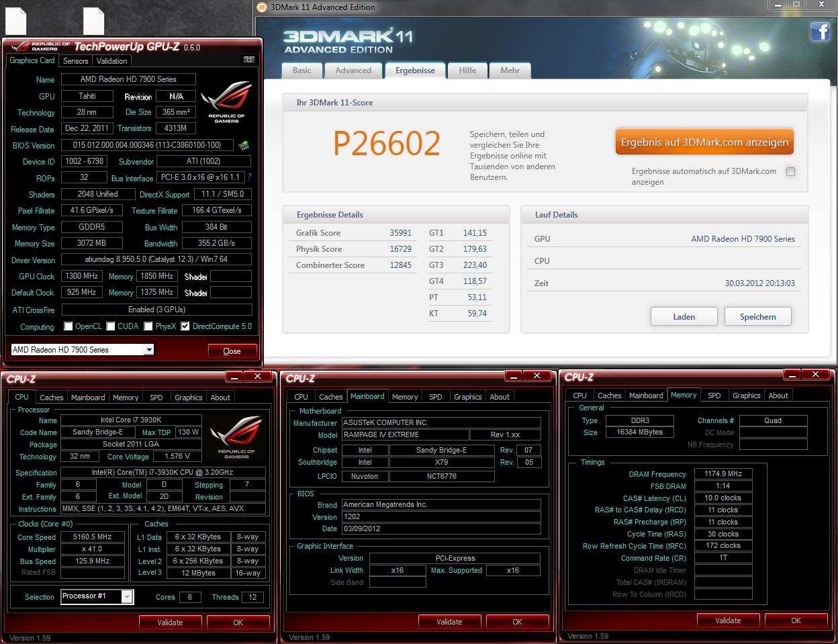Open the Facebook icon in 3DMark 11
The image size is (838, 644).
pyautogui.click(x=820, y=32)
